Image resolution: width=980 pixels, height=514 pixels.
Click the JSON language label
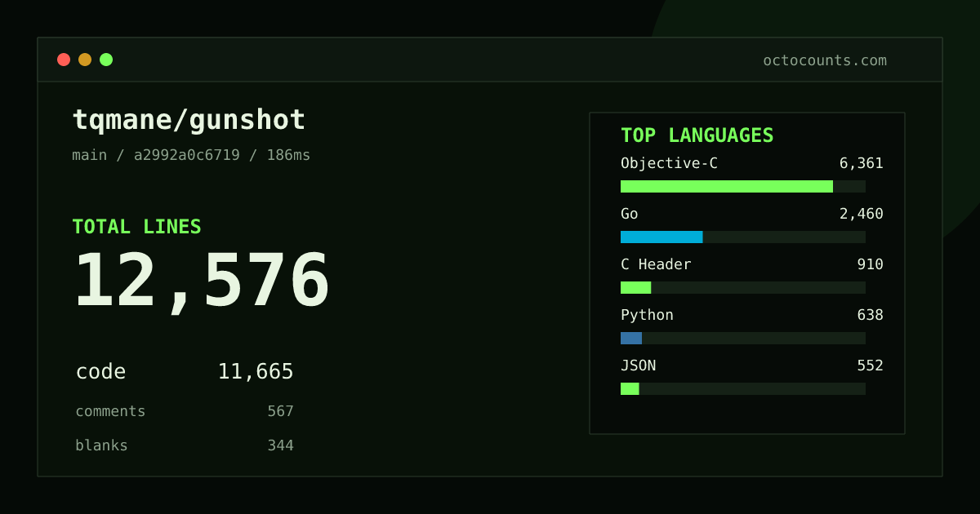coord(638,366)
